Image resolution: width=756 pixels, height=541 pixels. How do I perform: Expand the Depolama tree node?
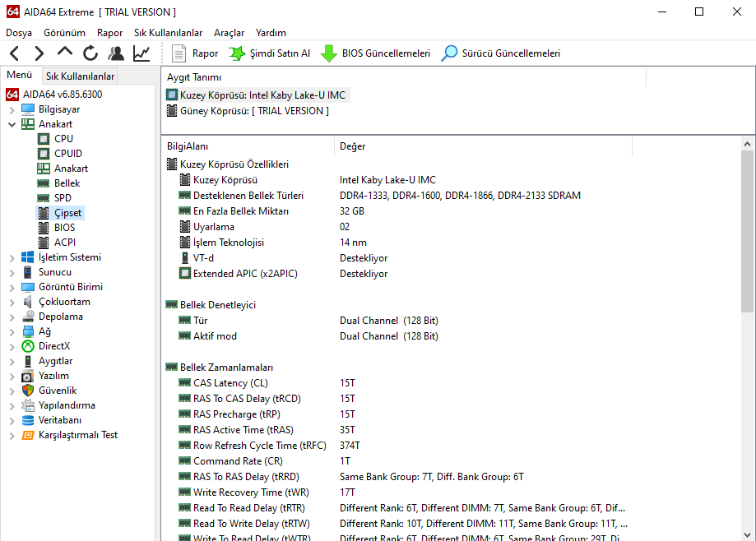point(12,317)
